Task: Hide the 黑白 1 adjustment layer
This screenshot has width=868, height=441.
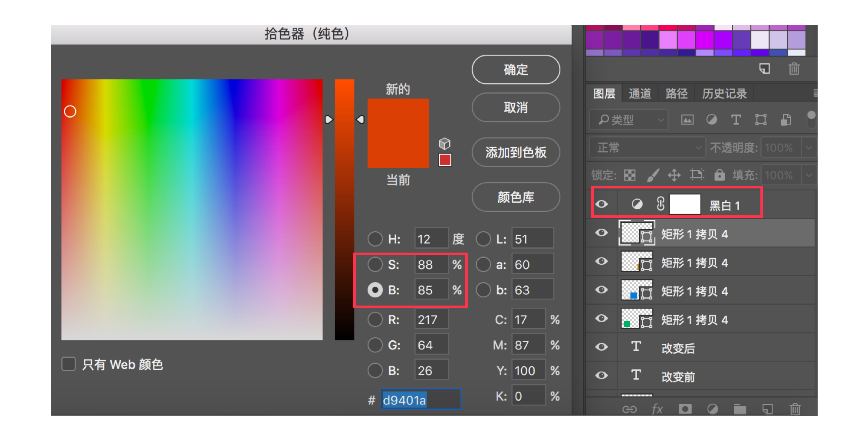Action: [x=602, y=204]
